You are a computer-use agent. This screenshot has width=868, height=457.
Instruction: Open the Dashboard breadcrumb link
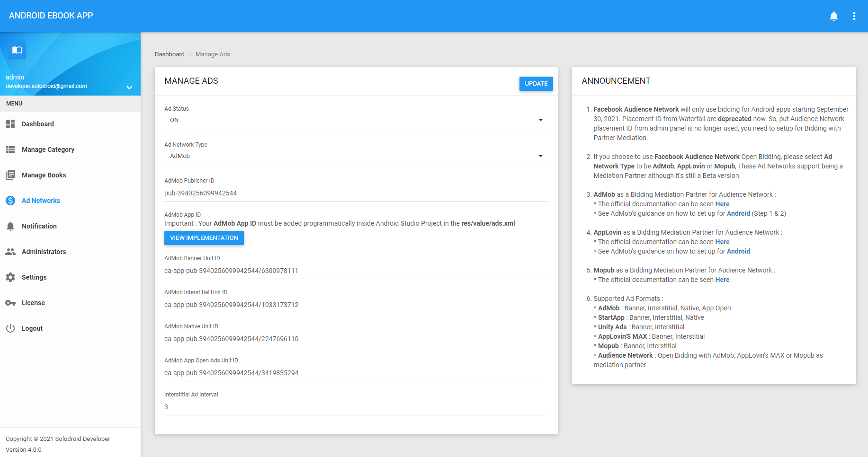170,54
